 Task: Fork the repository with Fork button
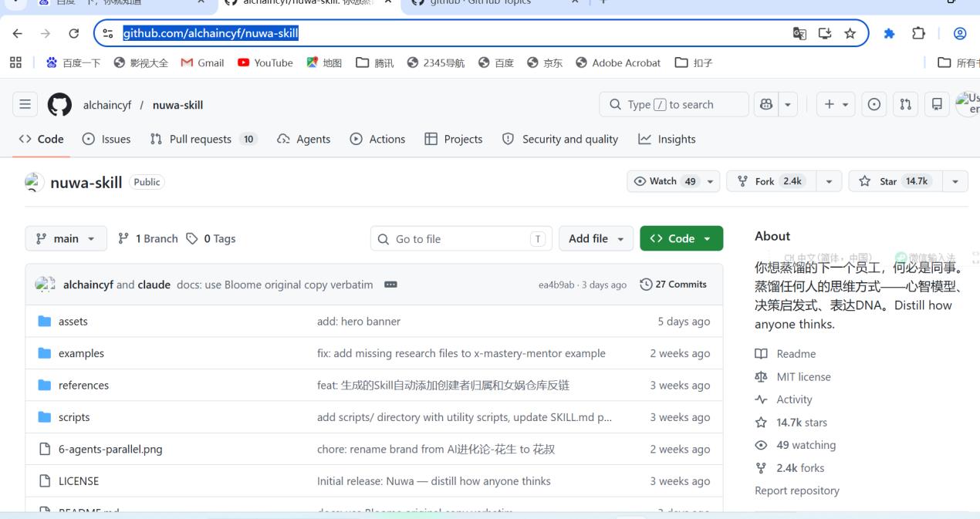771,181
